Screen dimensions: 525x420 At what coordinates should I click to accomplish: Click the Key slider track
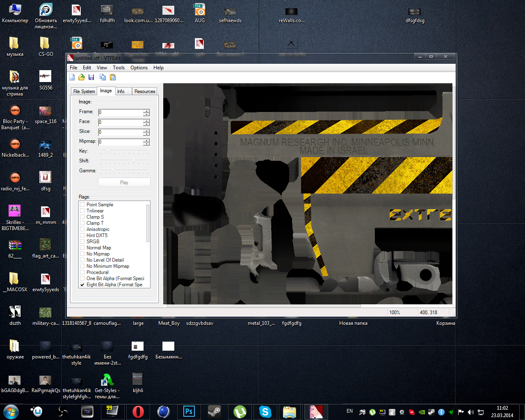pyautogui.click(x=124, y=151)
